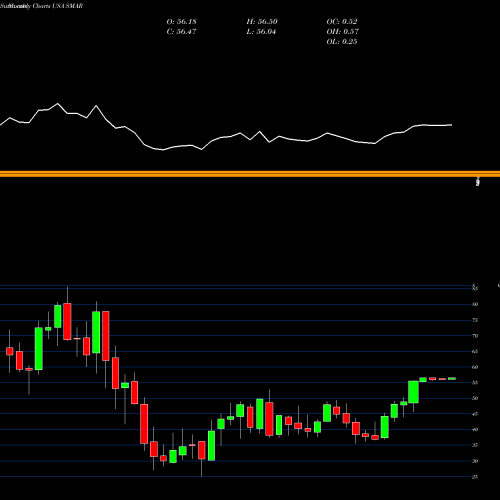Screen dimensions: 500x500
Task: Click the OC: 0.52 reading
Action: click(x=342, y=22)
